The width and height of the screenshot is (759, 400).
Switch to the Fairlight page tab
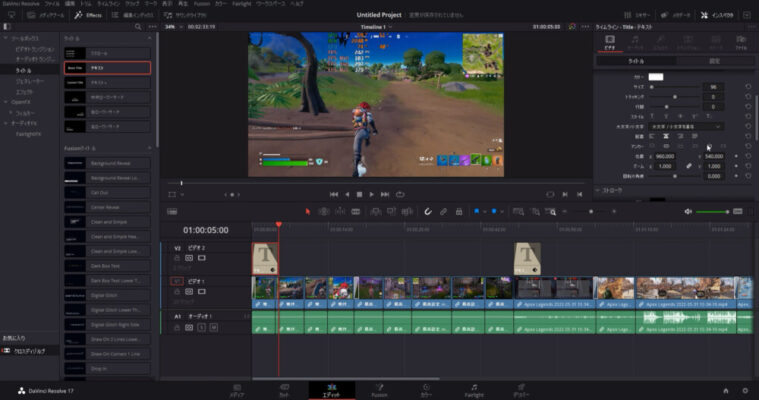click(x=474, y=390)
